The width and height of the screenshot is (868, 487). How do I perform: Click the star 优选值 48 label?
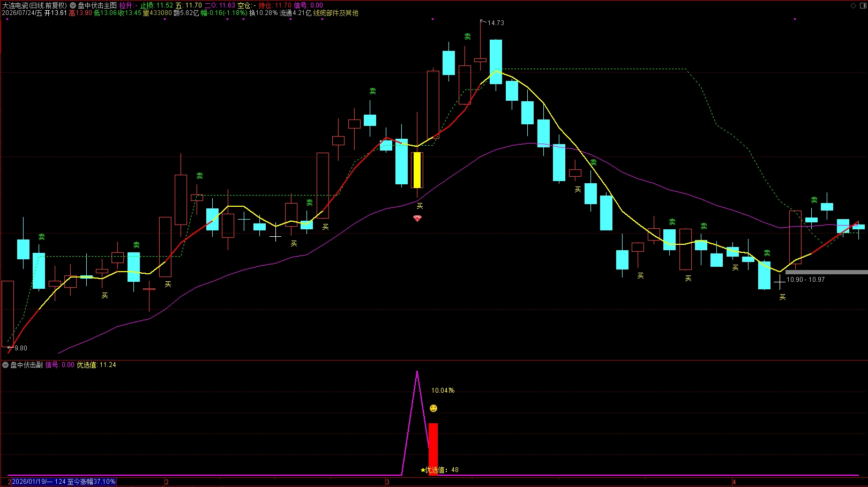[x=439, y=470]
